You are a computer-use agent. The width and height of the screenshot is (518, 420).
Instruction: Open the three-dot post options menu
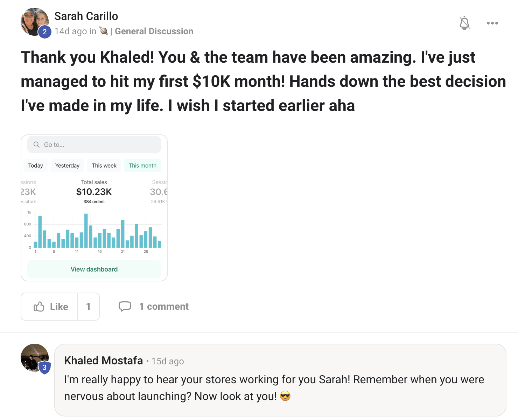click(492, 23)
